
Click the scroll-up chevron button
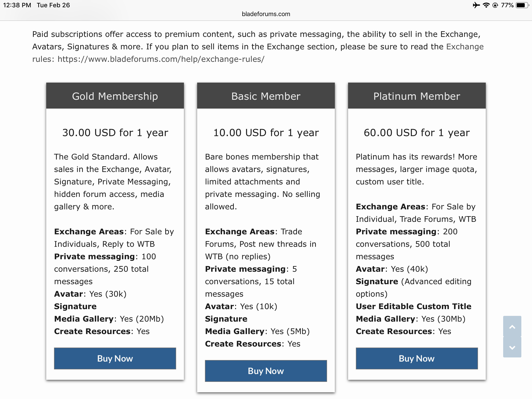coord(512,327)
